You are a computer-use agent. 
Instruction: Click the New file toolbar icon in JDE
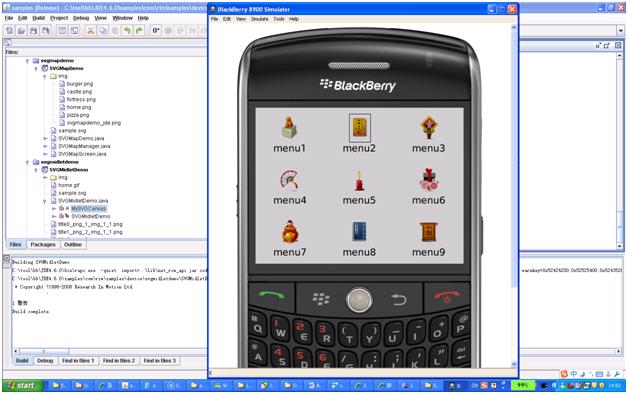click(9, 30)
